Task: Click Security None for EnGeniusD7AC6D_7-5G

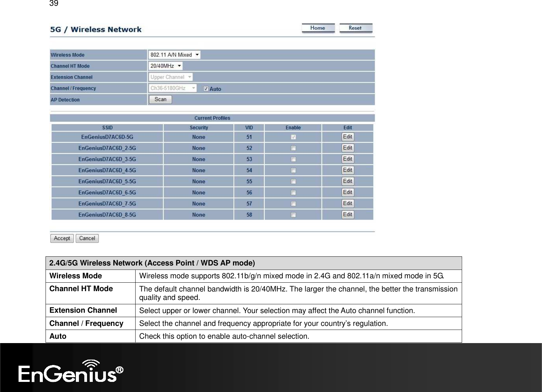Action: [199, 204]
